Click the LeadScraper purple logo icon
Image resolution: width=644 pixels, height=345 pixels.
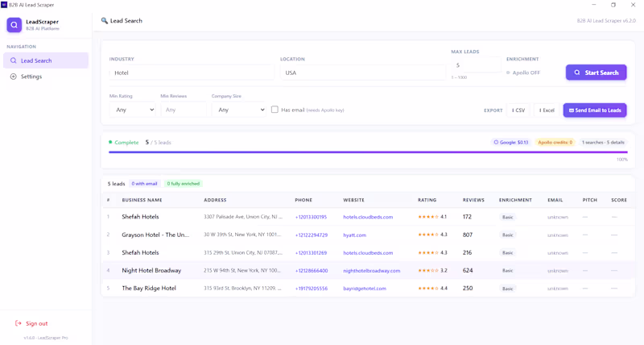coord(14,25)
